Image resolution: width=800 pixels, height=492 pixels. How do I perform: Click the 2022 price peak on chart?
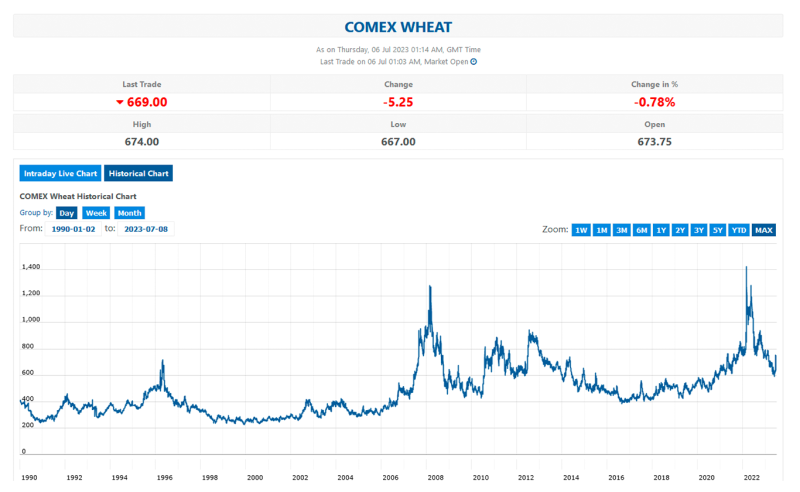[746, 267]
